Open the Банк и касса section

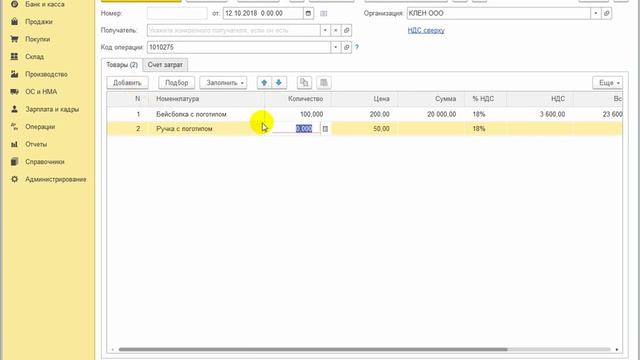click(45, 4)
